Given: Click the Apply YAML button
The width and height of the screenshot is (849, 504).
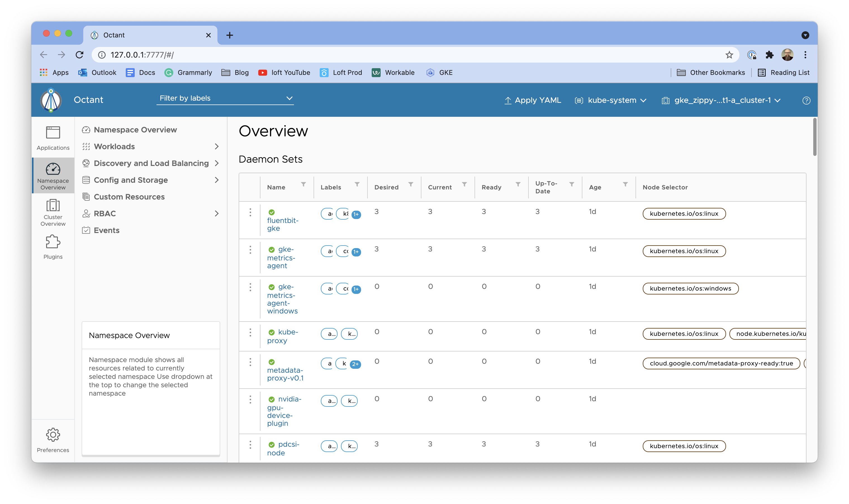Looking at the screenshot, I should tap(532, 101).
